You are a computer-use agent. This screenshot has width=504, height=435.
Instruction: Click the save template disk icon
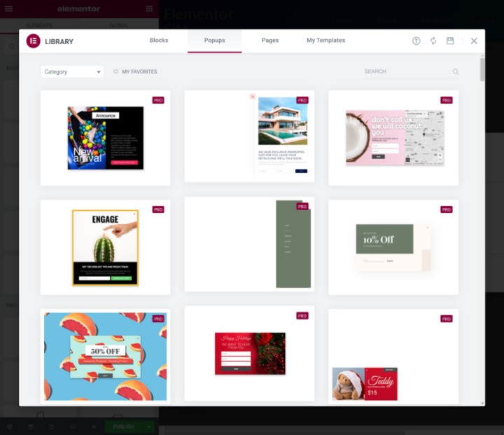450,41
